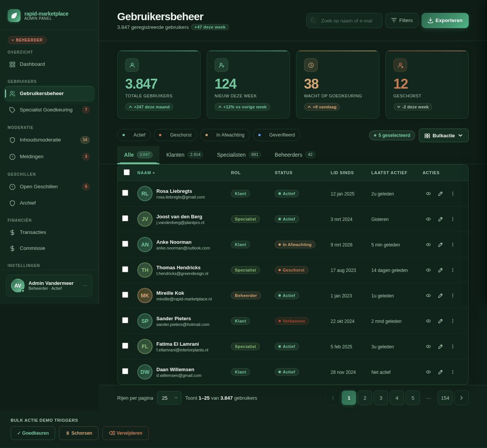Open the Archief section
Viewport: 487px width, 448px height.
[28, 203]
